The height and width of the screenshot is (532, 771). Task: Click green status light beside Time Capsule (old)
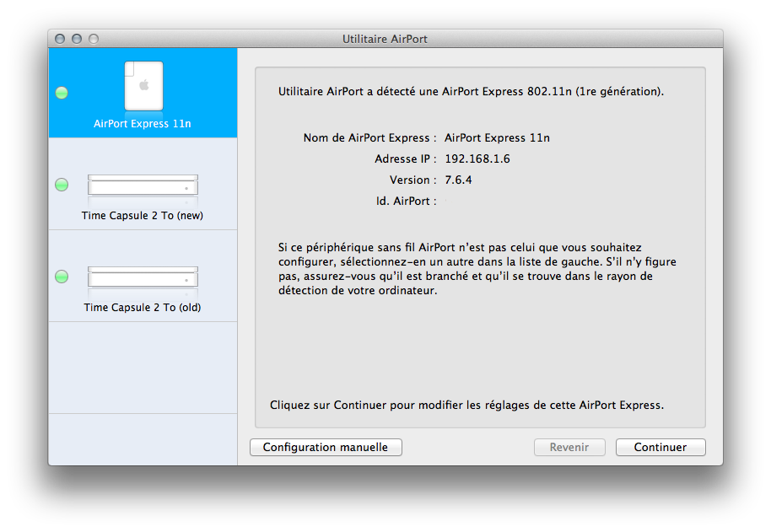click(x=62, y=277)
